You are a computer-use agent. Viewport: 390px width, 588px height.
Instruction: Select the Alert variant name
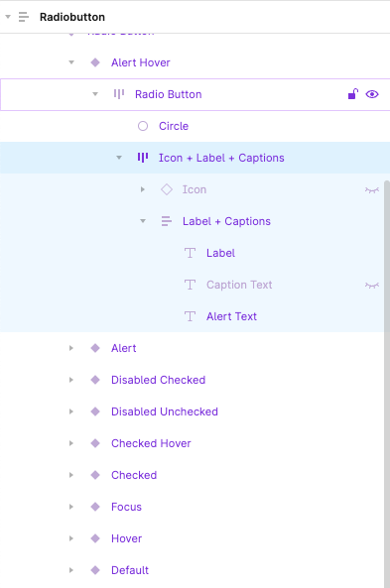124,348
